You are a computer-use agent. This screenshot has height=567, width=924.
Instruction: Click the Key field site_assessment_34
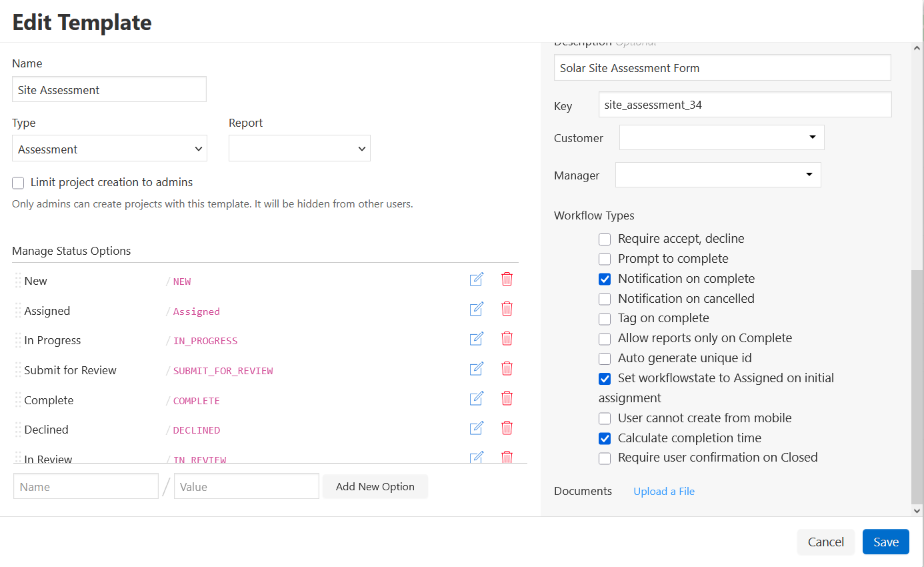point(745,104)
